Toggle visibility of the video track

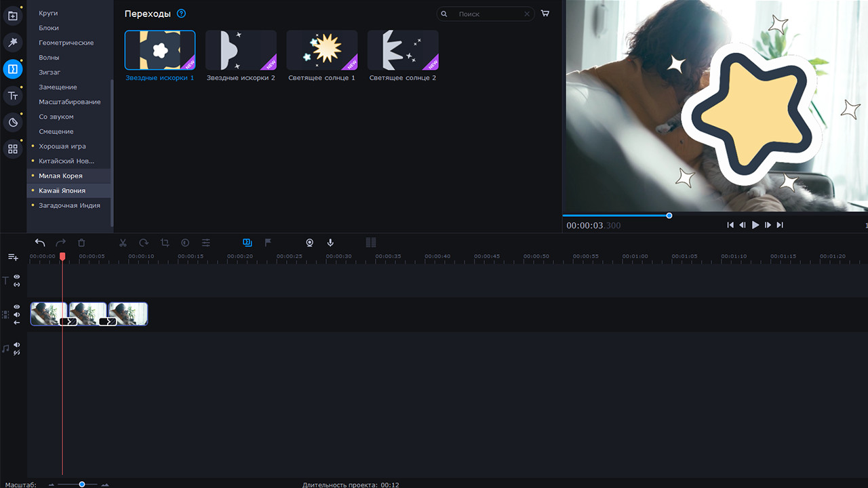(x=17, y=307)
